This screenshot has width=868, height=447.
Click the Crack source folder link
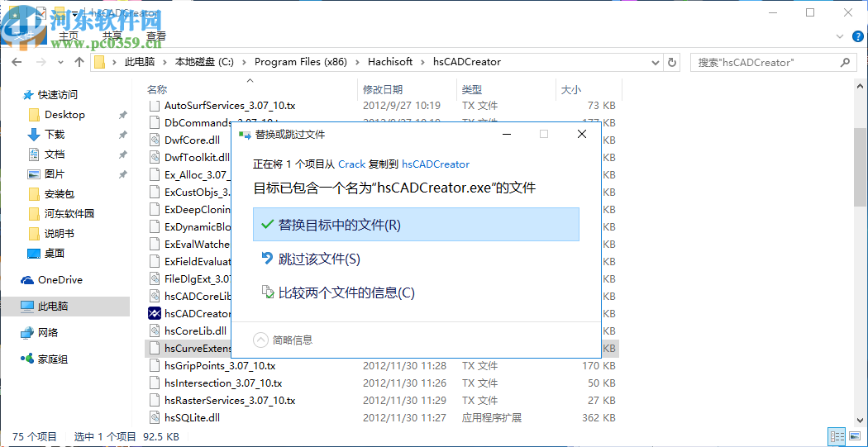(351, 164)
